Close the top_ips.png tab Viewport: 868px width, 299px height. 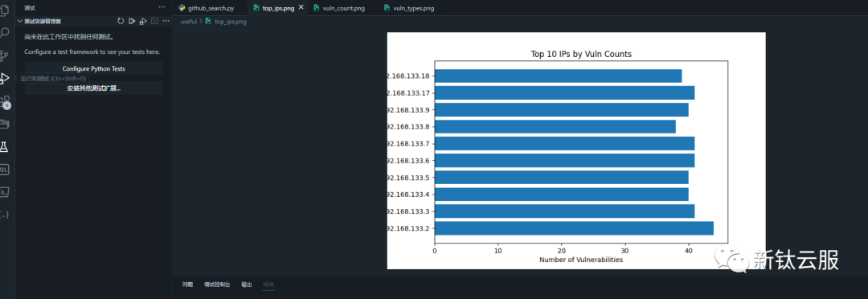click(301, 8)
